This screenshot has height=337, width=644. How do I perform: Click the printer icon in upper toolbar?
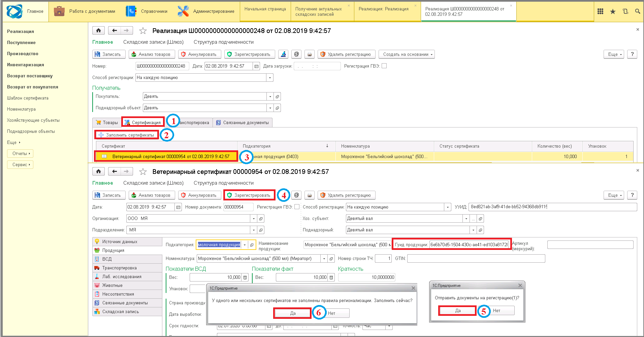coord(310,54)
